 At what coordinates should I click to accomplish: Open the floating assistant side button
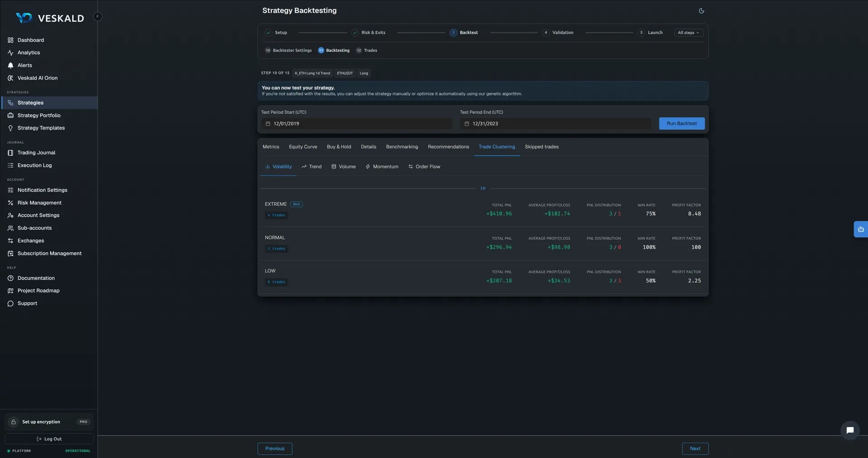(x=861, y=229)
